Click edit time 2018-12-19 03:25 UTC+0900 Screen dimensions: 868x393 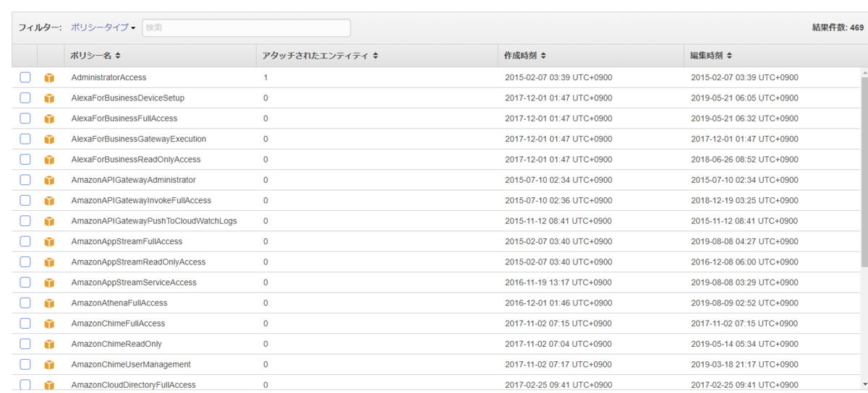coord(744,201)
